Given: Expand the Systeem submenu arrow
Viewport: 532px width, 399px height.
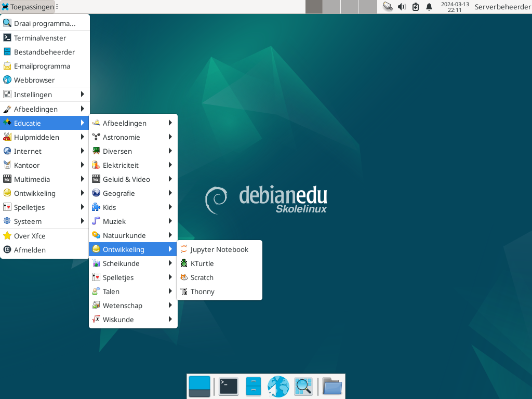Looking at the screenshot, I should click(83, 221).
